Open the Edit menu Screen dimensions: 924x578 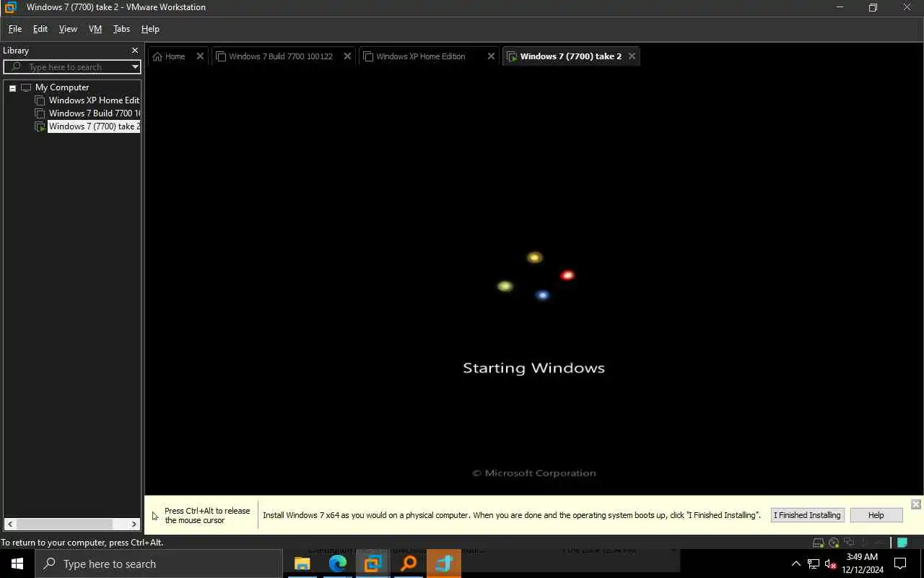(40, 29)
